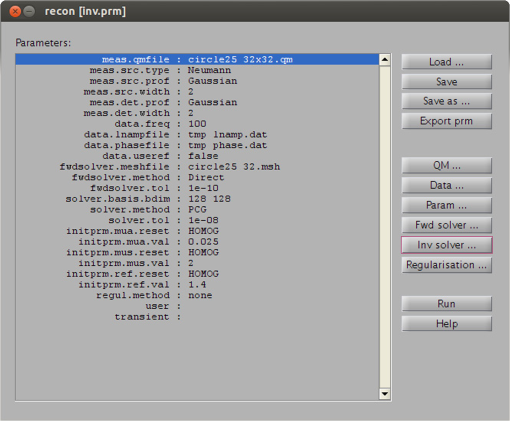Select the meas.det.prof : Gaussian row
The width and height of the screenshot is (510, 421).
tap(197, 102)
